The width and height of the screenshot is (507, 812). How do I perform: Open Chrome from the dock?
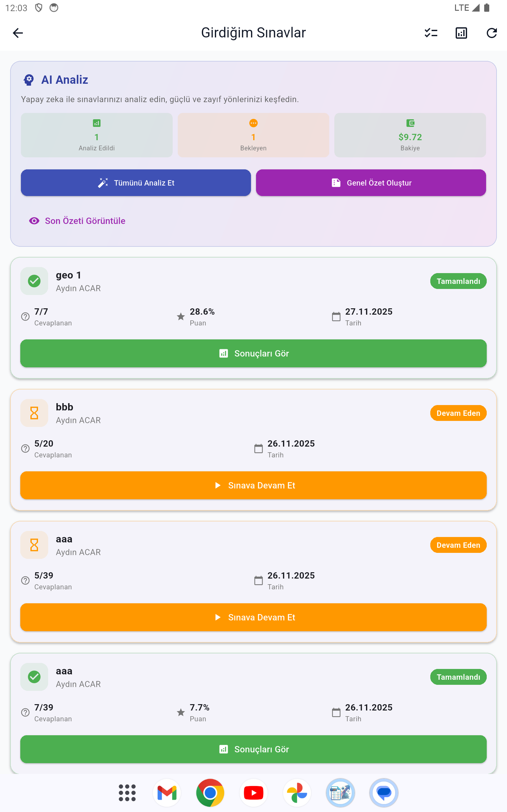coord(210,793)
